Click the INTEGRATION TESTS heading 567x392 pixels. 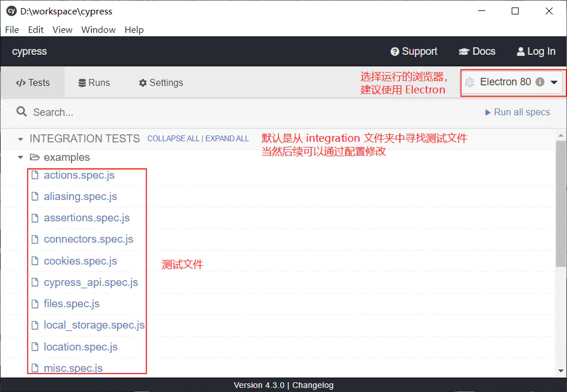point(85,138)
